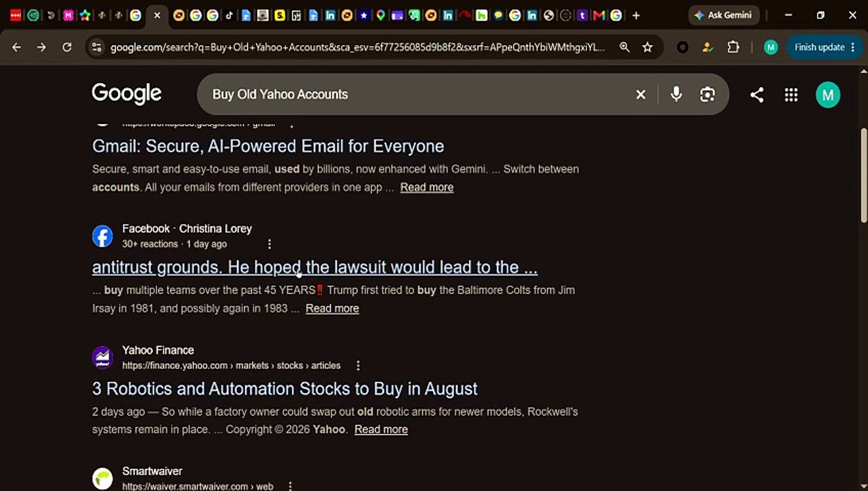The width and height of the screenshot is (868, 491).
Task: Close the active tab
Action: pyautogui.click(x=157, y=15)
